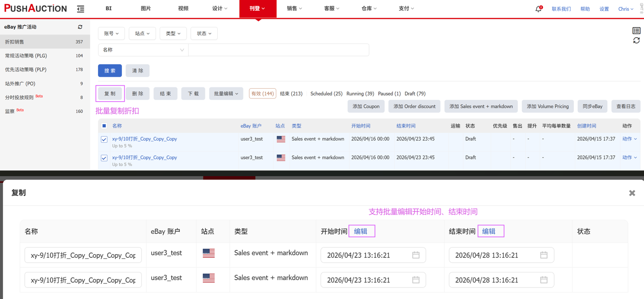This screenshot has width=644, height=299.
Task: Click 编辑 link next to 开始时间
Action: coord(361,231)
